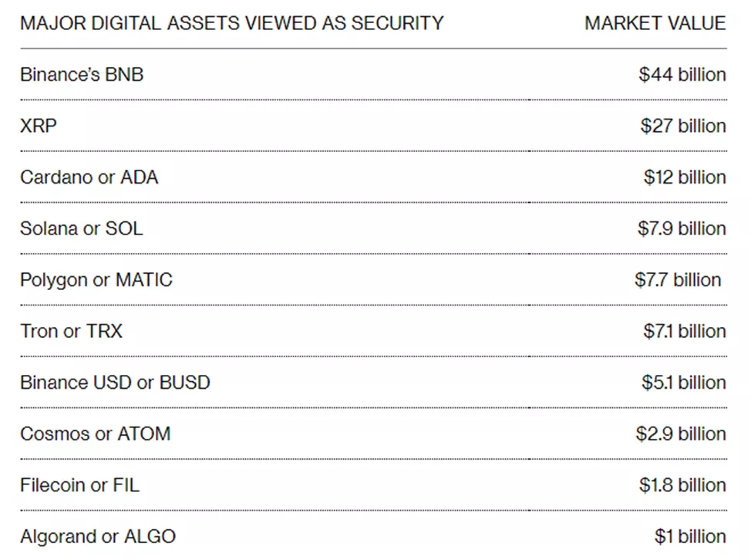Click the $7.1 billion value
The width and height of the screenshot is (751, 560).
pyautogui.click(x=684, y=331)
